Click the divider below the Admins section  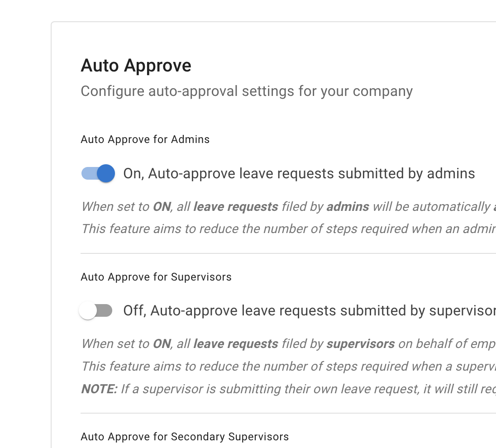click(x=288, y=253)
